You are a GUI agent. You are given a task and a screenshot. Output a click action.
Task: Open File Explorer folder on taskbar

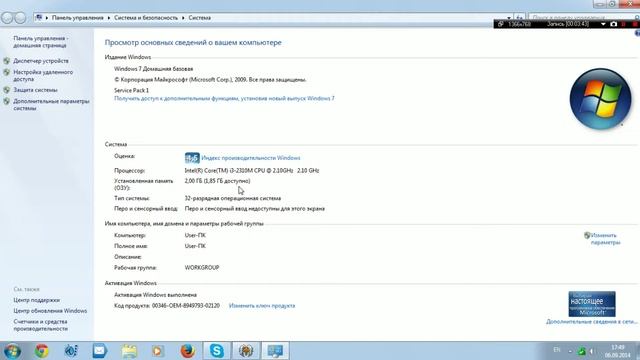129,351
